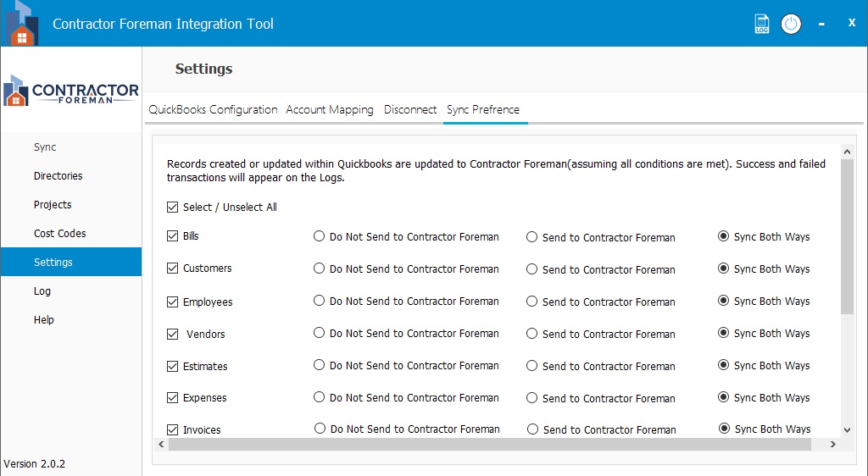868x476 pixels.
Task: Click the vertical scrollbar up arrow
Action: click(x=847, y=152)
